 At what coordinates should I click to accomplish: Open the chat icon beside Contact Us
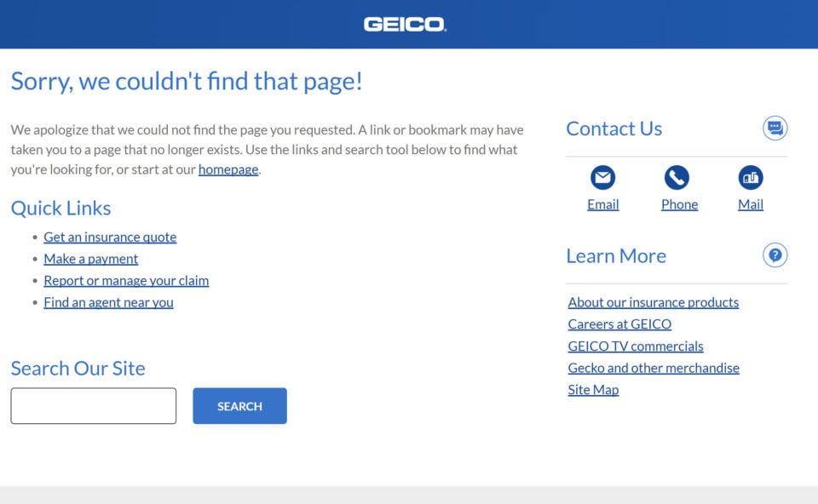[x=775, y=128]
